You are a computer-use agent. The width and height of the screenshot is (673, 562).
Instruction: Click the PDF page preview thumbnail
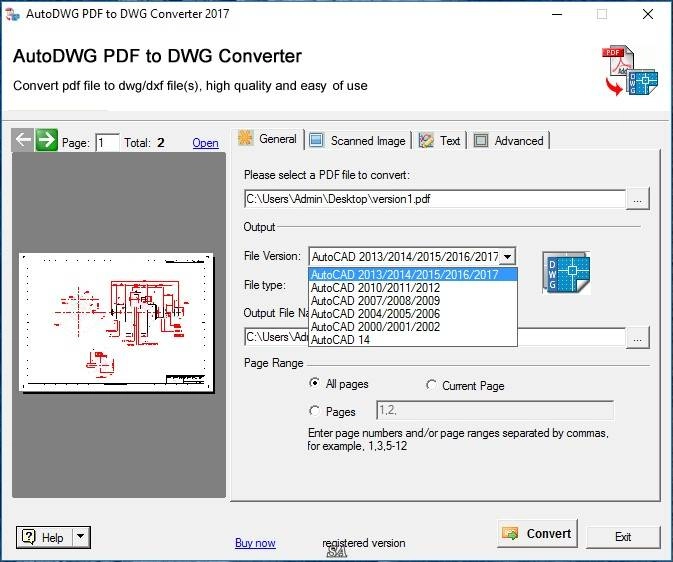coord(116,322)
